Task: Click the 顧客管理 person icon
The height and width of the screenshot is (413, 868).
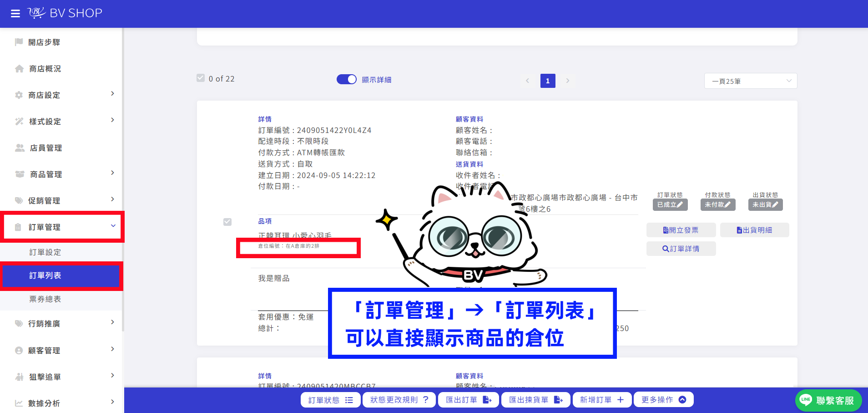Action: coord(19,351)
